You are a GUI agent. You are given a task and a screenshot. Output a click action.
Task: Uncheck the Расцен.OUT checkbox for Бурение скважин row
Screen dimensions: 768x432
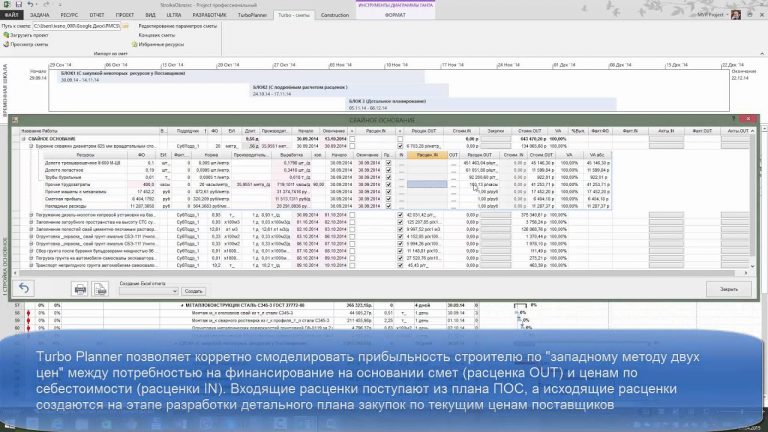click(400, 146)
